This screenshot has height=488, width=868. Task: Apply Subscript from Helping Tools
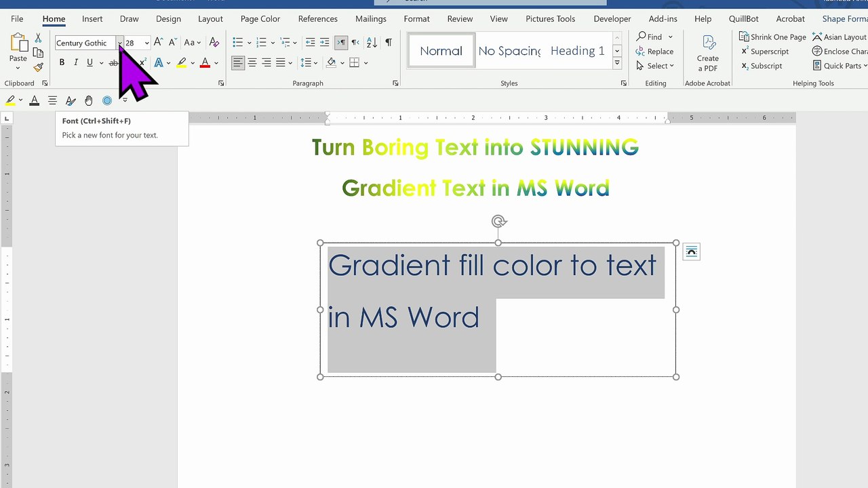pyautogui.click(x=762, y=66)
